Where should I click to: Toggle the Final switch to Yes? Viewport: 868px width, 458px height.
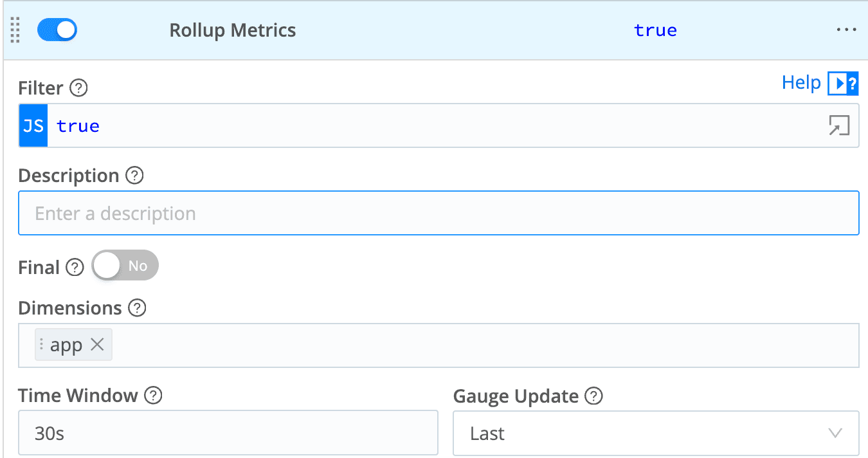tap(125, 266)
